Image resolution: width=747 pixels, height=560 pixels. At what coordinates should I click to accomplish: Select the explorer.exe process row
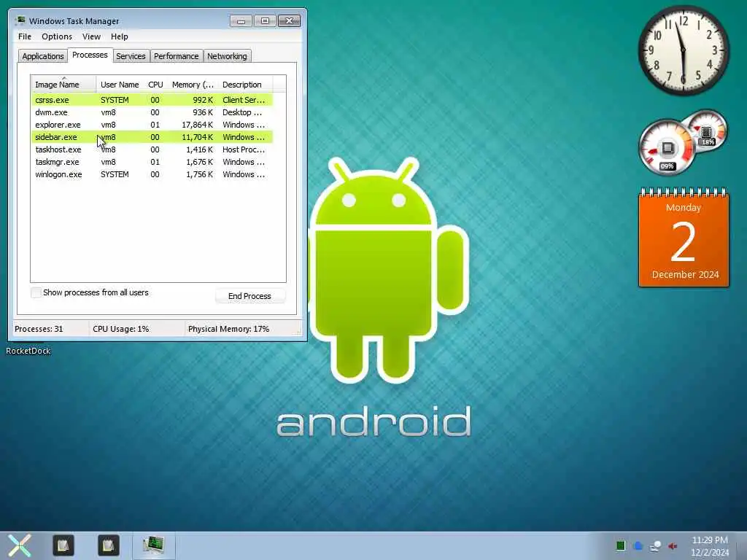[152, 125]
